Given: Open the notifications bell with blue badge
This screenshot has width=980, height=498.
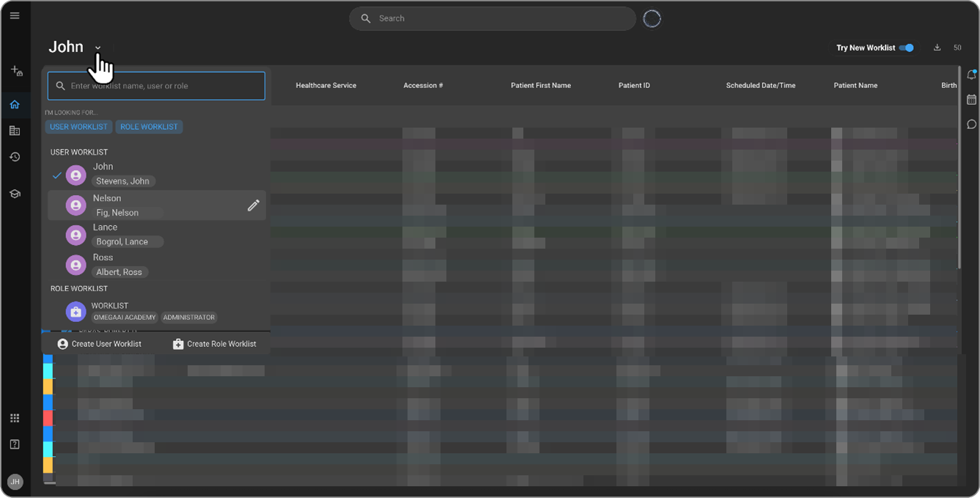Looking at the screenshot, I should [971, 74].
